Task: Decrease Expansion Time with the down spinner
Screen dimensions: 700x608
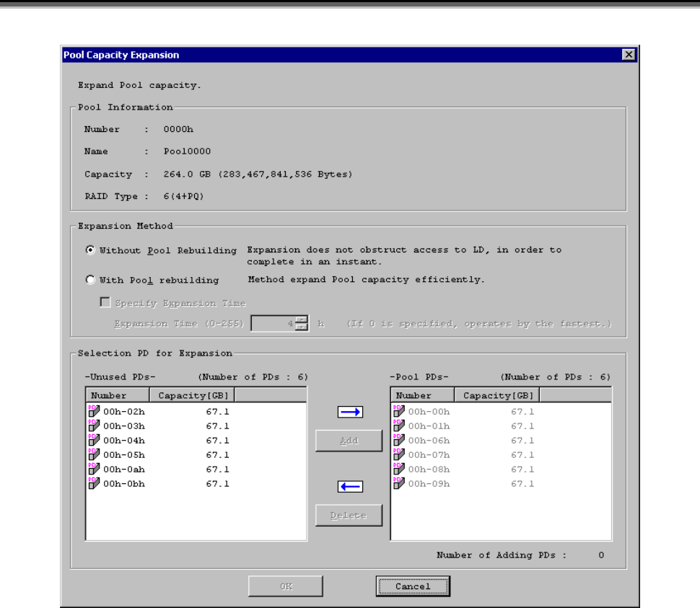Action: point(302,327)
